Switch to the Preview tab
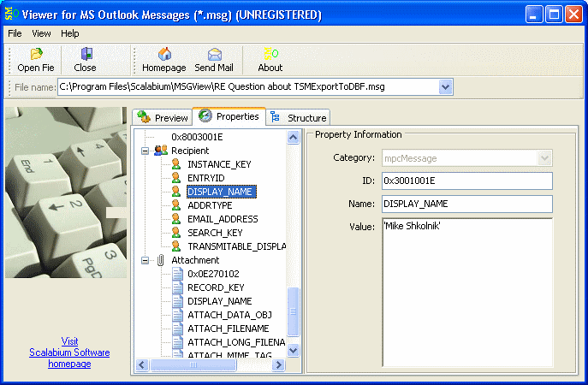The height and width of the screenshot is (385, 588). coord(162,118)
